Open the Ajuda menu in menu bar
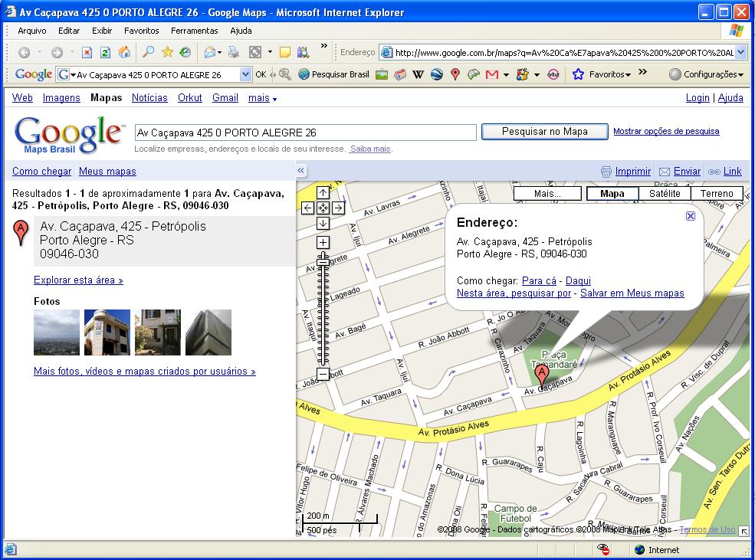755x560 pixels. tap(241, 31)
